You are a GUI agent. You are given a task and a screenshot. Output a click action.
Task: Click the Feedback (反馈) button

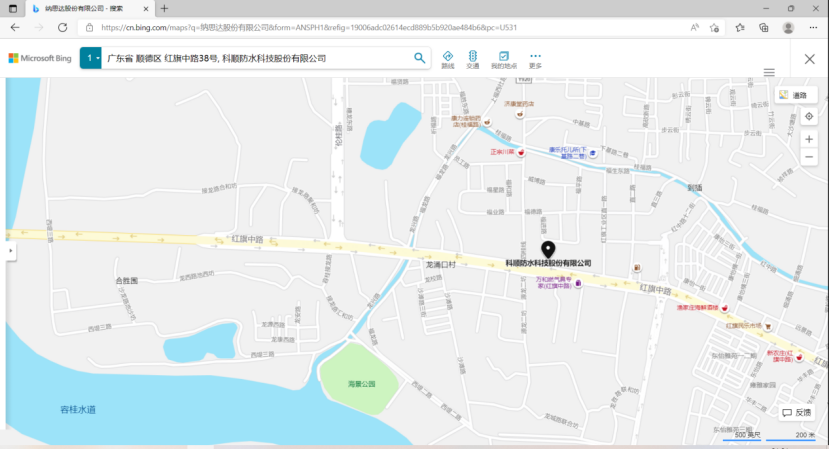[797, 412]
